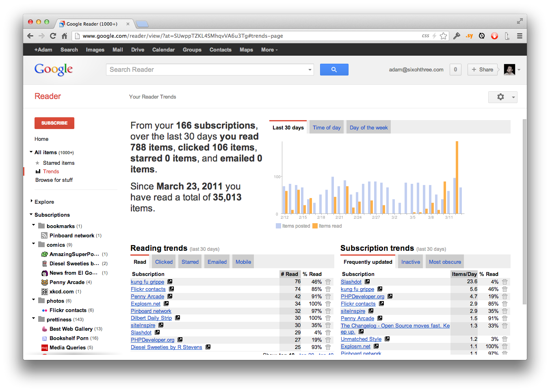Select the Clicked reading trends tab
550x392 pixels.
point(164,262)
